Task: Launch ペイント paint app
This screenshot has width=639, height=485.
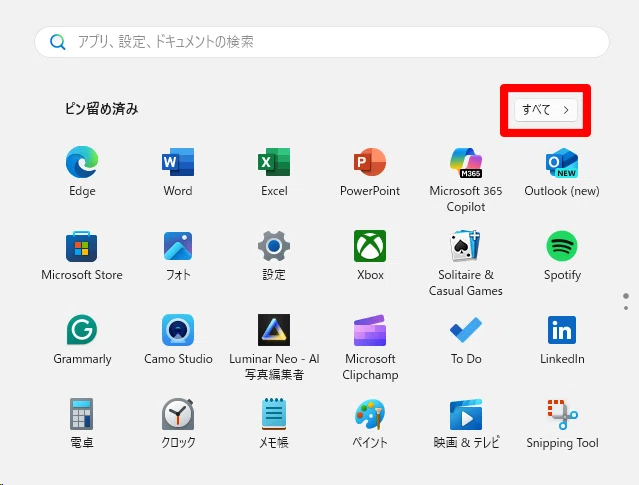Action: pyautogui.click(x=370, y=414)
